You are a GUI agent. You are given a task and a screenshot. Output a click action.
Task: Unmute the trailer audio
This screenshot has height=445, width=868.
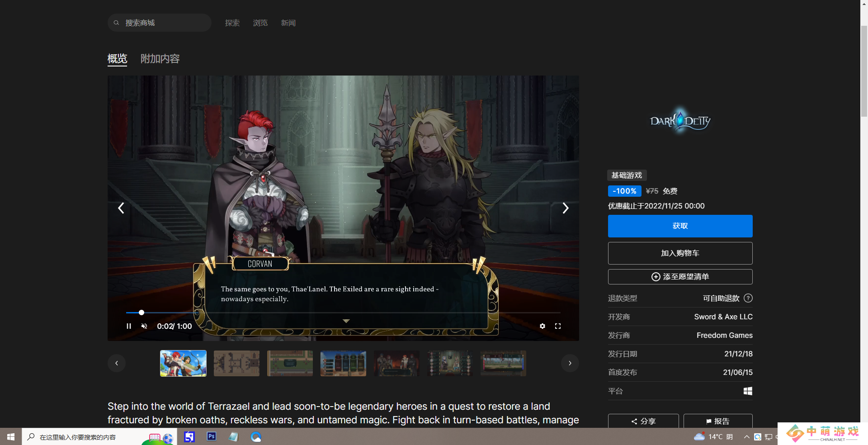pos(144,326)
